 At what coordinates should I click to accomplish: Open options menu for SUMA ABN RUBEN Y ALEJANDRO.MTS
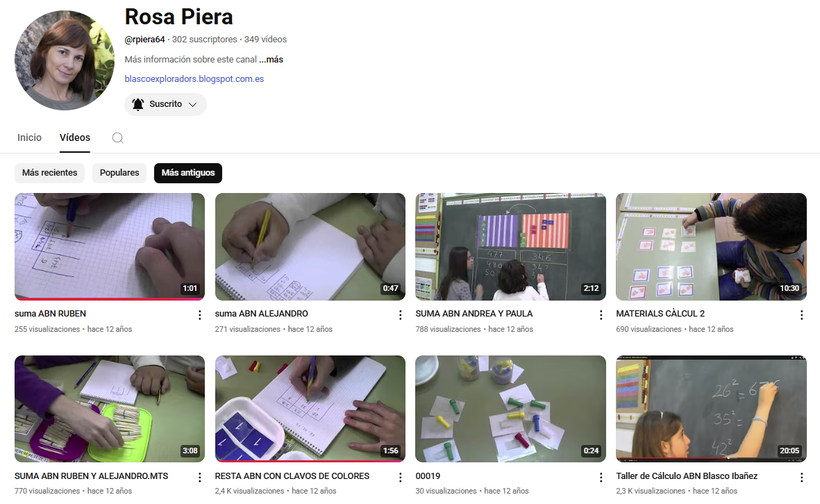coord(199,478)
